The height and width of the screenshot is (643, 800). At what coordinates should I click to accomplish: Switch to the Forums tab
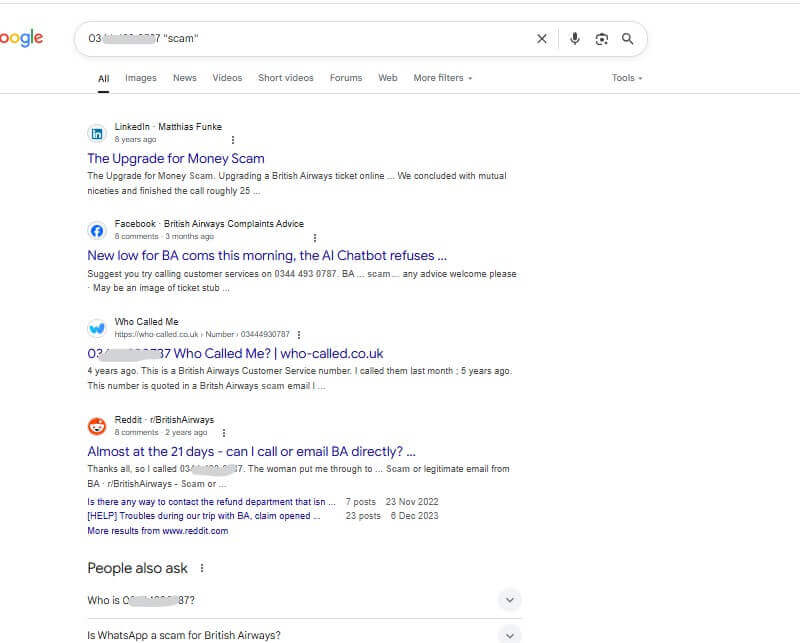[x=346, y=78]
